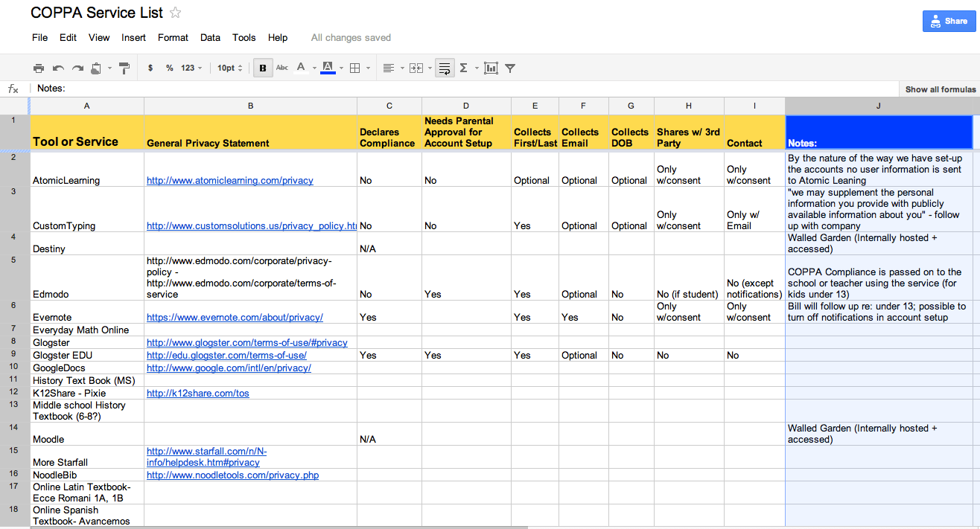Open the File menu
Screen dimensions: 980x529
pyautogui.click(x=39, y=37)
